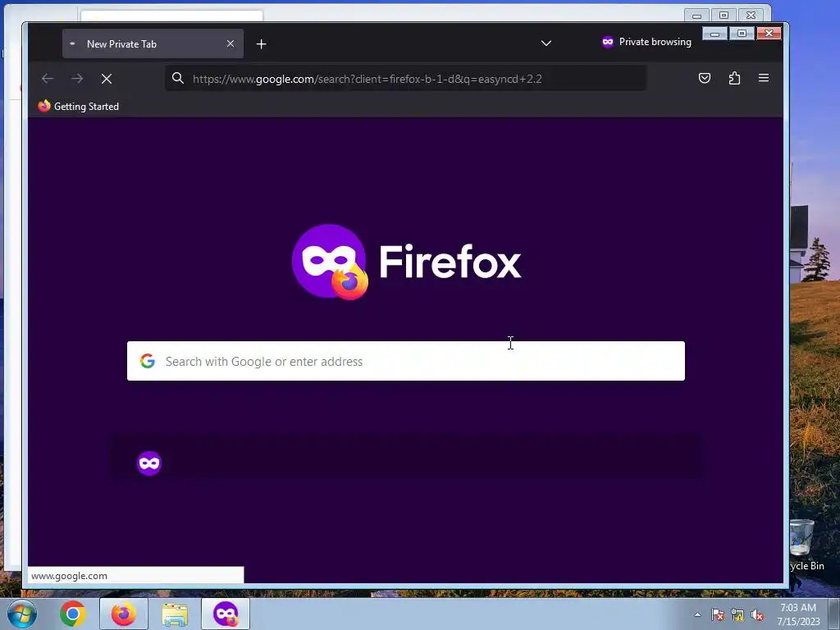Click the Firefox wordmark text

tap(450, 262)
